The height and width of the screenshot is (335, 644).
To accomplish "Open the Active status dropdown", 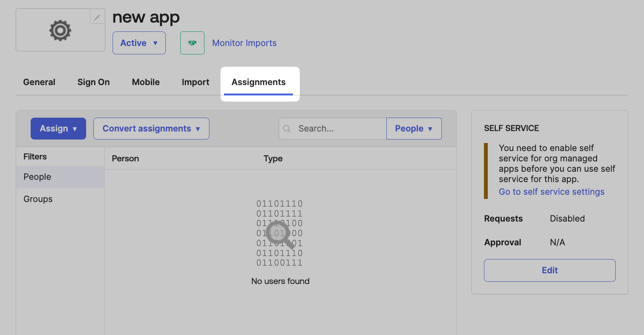I will 139,43.
